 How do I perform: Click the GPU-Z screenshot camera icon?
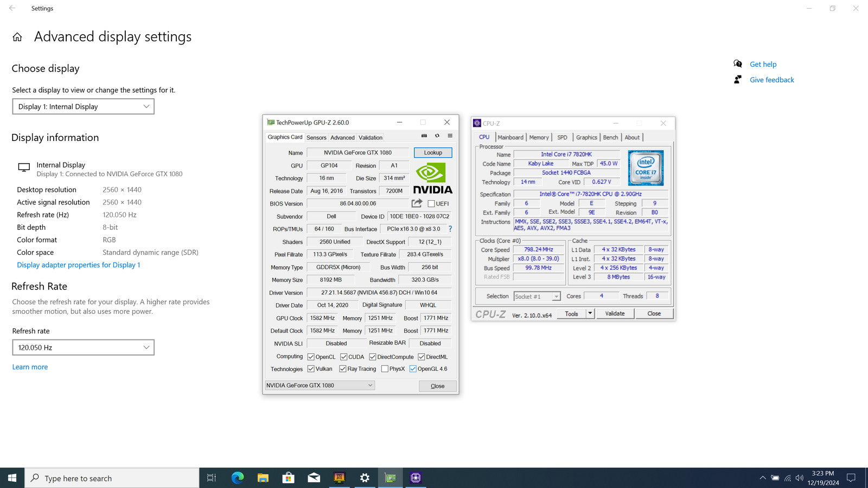click(x=424, y=136)
